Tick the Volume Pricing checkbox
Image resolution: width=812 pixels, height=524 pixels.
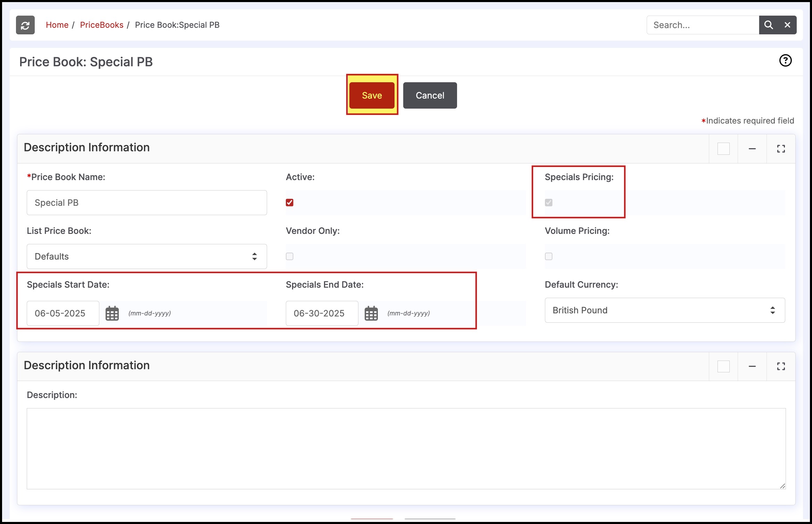548,256
